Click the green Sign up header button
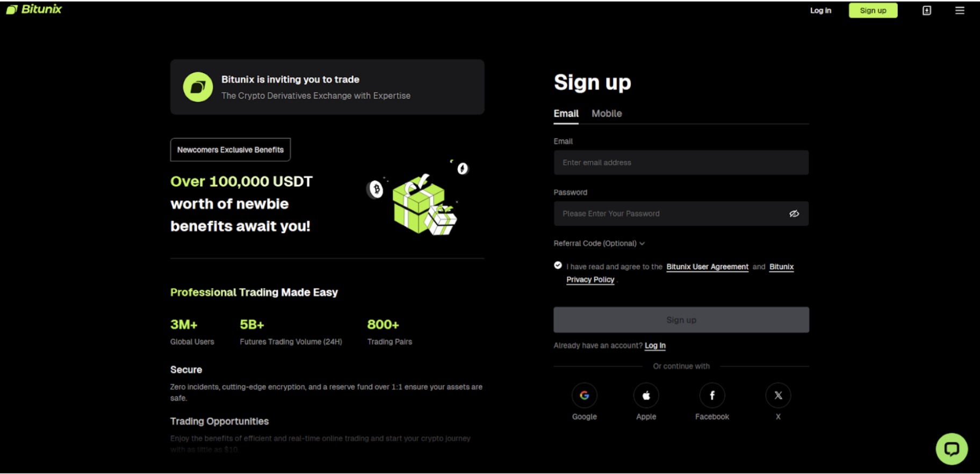 coord(873,10)
